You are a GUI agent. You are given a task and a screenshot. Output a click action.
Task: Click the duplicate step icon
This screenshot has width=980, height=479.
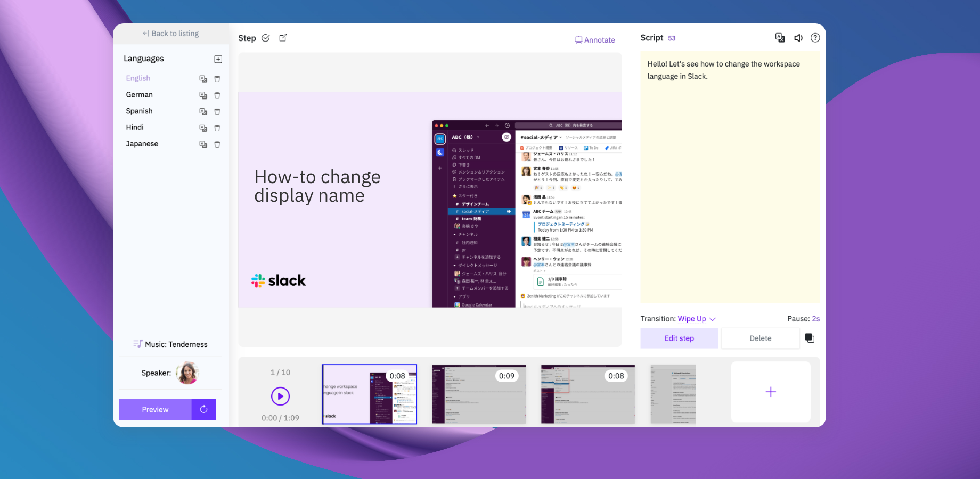(810, 338)
